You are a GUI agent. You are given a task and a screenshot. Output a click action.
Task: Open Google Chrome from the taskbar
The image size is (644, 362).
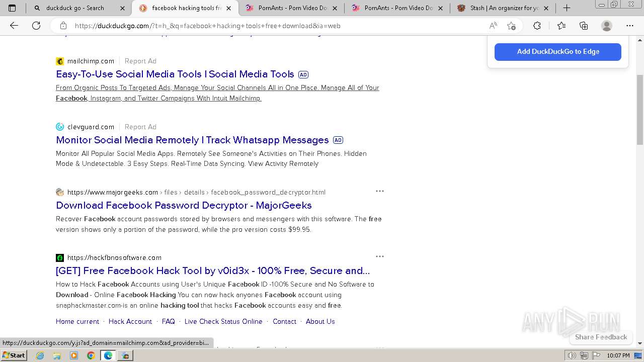(91, 355)
